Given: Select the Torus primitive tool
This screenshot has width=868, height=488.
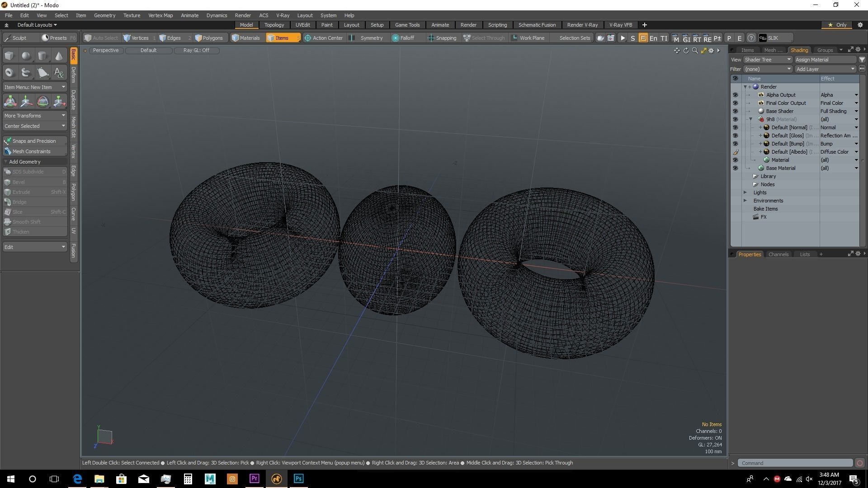Looking at the screenshot, I should point(9,72).
